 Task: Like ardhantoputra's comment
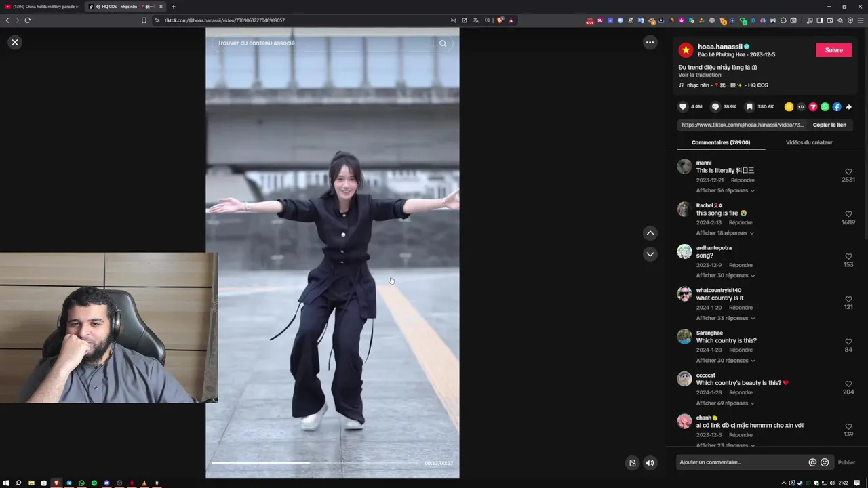(848, 257)
